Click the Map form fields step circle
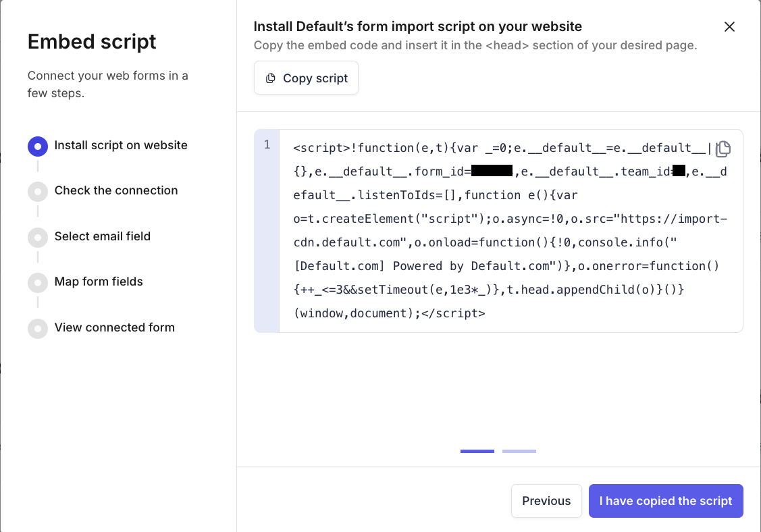The height and width of the screenshot is (532, 761). (x=38, y=282)
